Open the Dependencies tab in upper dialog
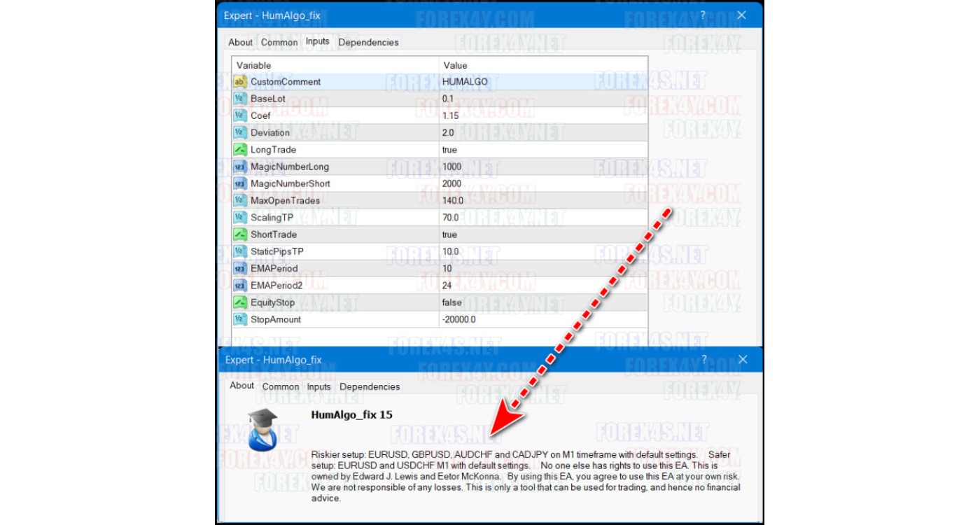Viewport: 980px width, 525px height. click(368, 42)
